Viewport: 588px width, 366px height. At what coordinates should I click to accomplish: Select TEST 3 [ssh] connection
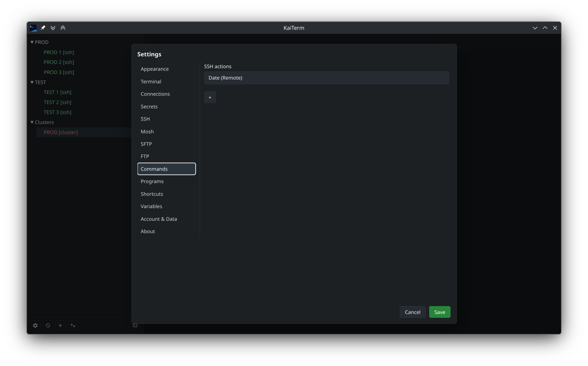point(57,112)
